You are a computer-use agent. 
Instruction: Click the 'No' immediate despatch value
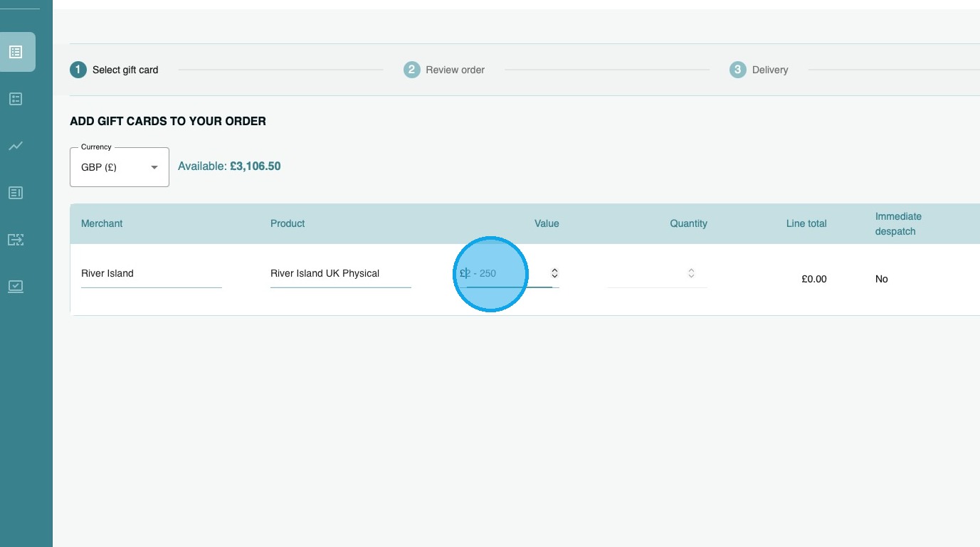pyautogui.click(x=882, y=279)
